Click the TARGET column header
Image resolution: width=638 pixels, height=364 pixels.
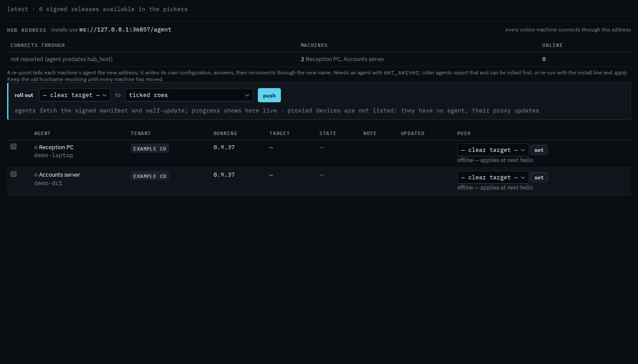tap(280, 133)
